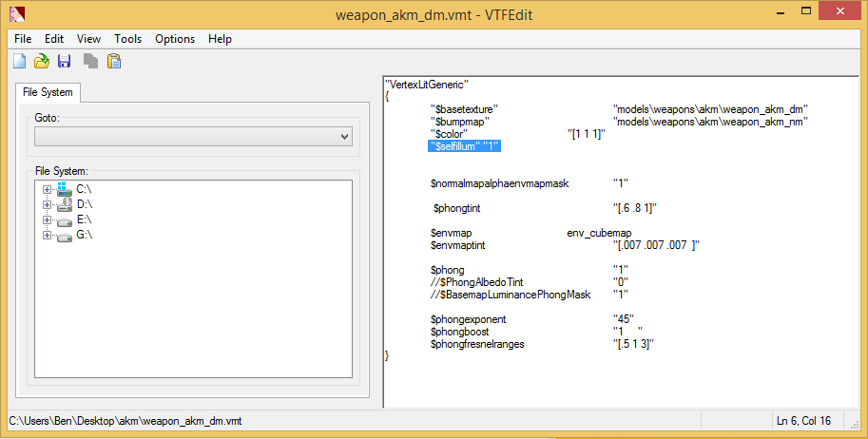
Task: Click the file path in status bar
Action: [x=125, y=421]
